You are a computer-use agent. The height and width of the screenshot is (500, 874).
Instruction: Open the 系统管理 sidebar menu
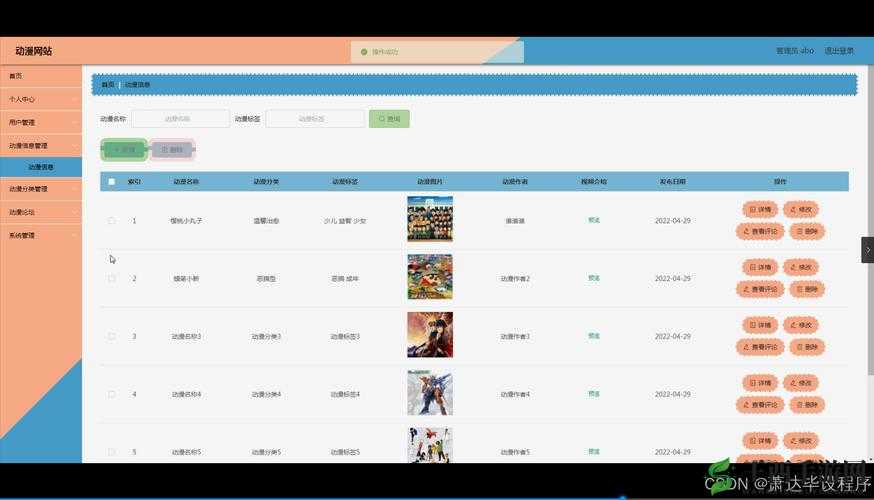[x=41, y=236]
